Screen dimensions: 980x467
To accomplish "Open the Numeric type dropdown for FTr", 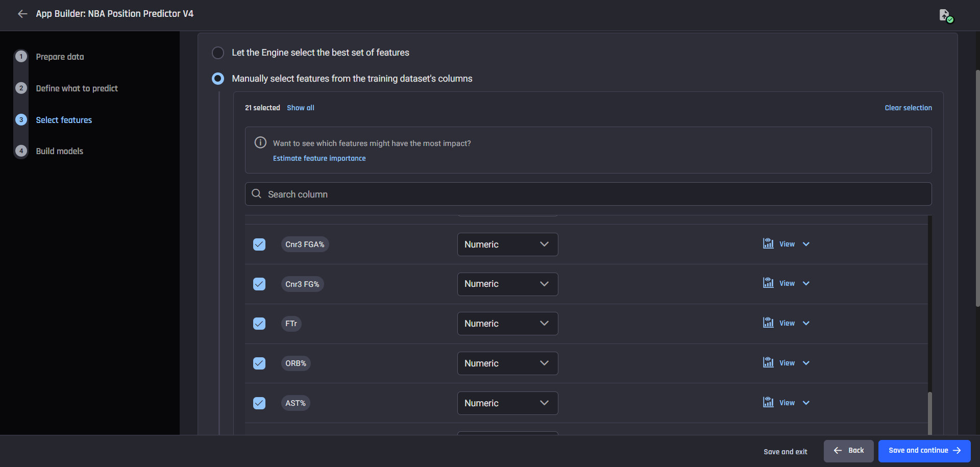I will [507, 324].
